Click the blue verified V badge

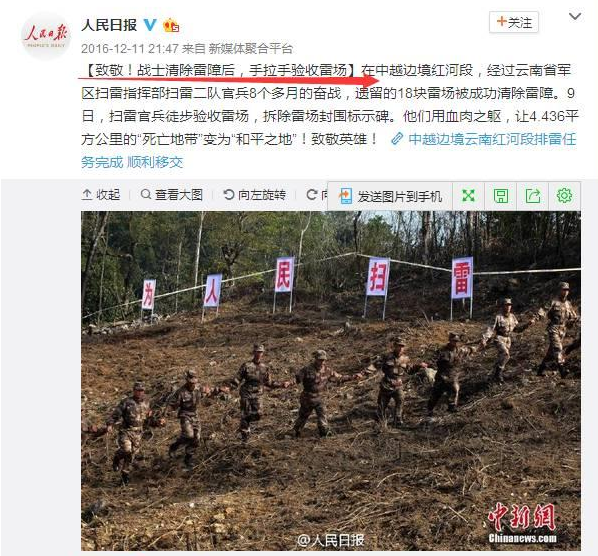[x=150, y=25]
